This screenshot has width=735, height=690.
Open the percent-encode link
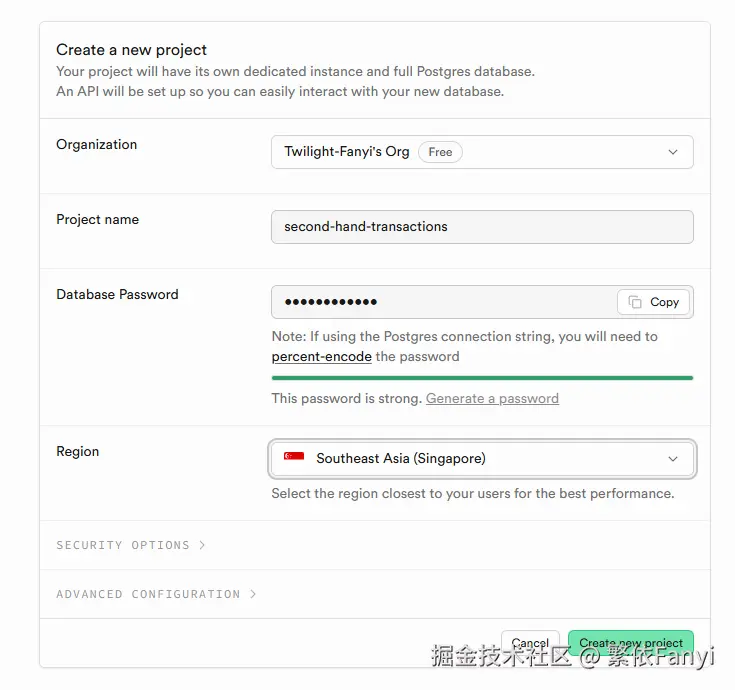pyautogui.click(x=321, y=357)
